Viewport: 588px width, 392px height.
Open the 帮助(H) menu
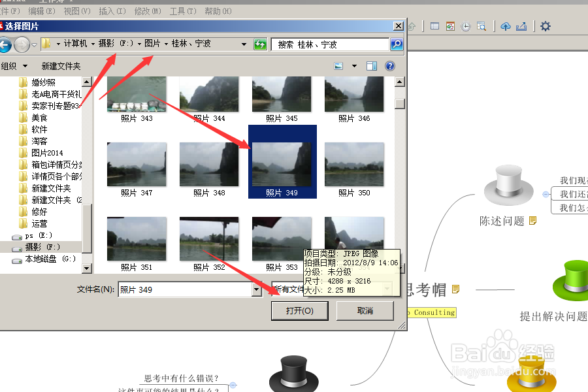[x=218, y=11]
